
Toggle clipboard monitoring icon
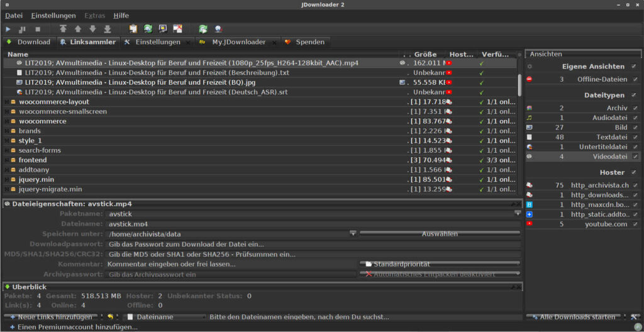click(x=133, y=29)
